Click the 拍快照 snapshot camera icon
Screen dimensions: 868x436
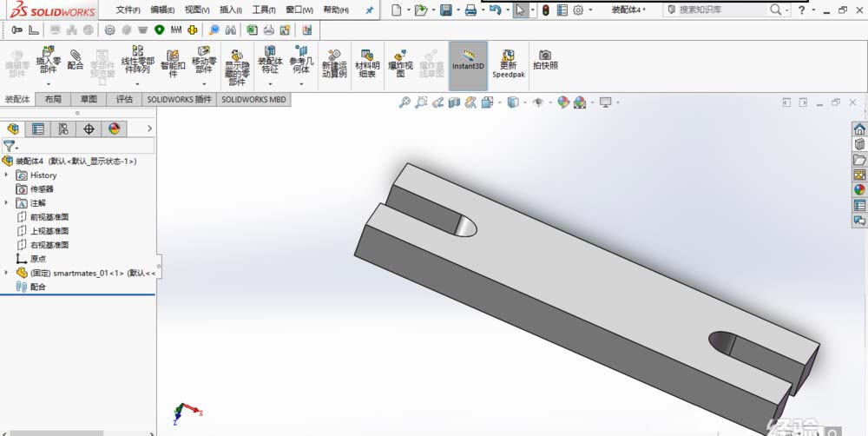tap(545, 57)
